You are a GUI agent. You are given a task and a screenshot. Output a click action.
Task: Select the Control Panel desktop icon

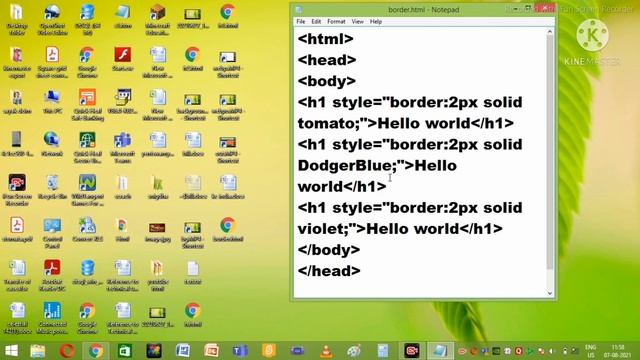[x=52, y=233]
